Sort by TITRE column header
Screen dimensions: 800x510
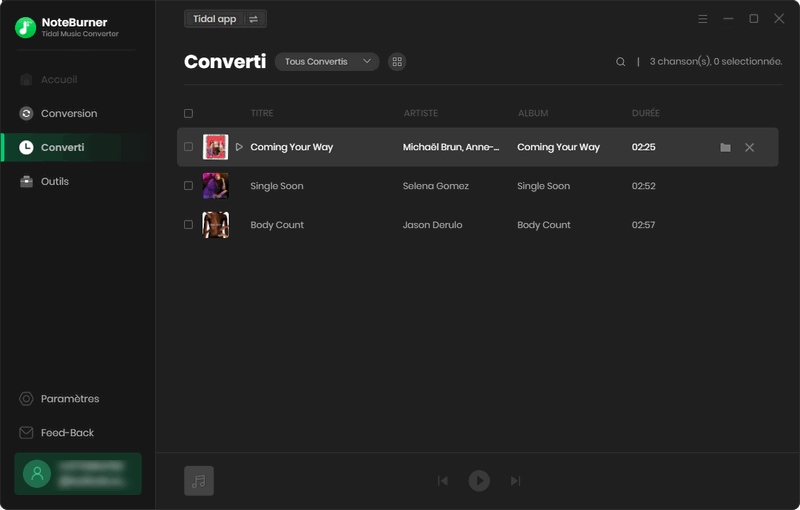[262, 113]
